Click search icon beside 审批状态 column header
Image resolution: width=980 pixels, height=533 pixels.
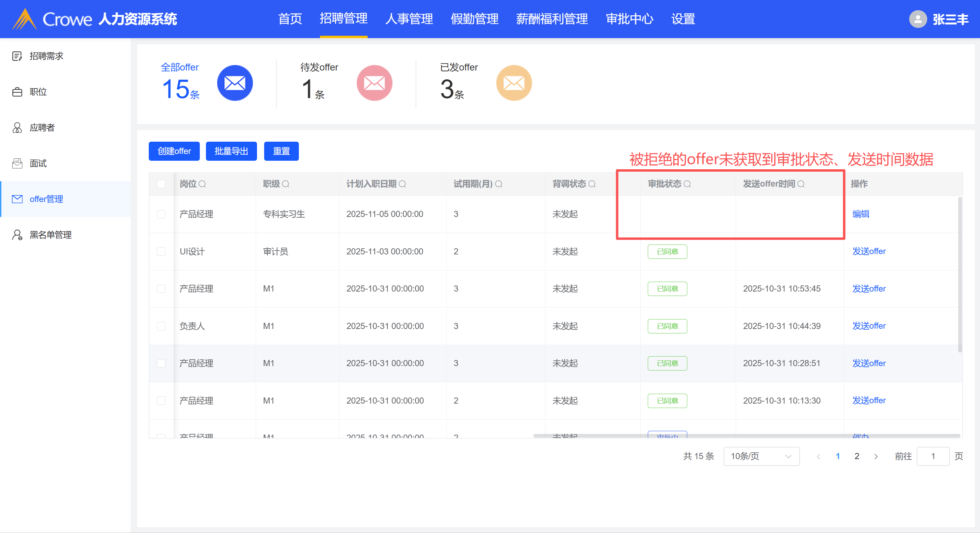point(687,184)
